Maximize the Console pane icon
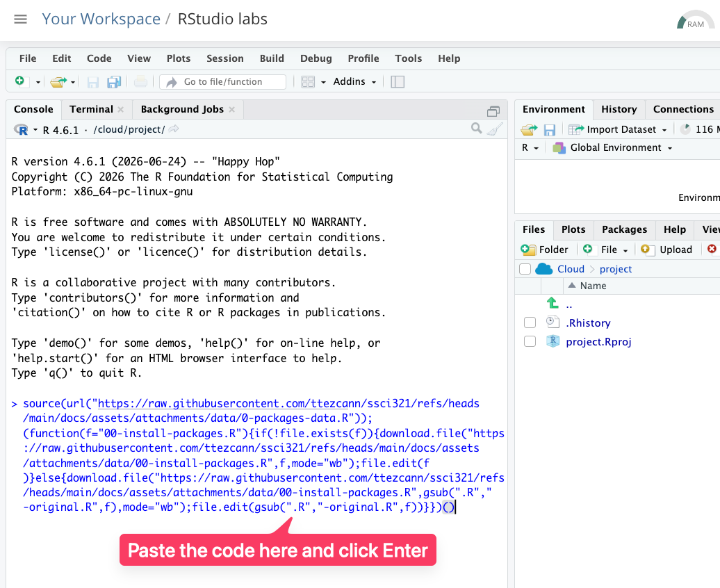The image size is (720, 588). pyautogui.click(x=493, y=111)
